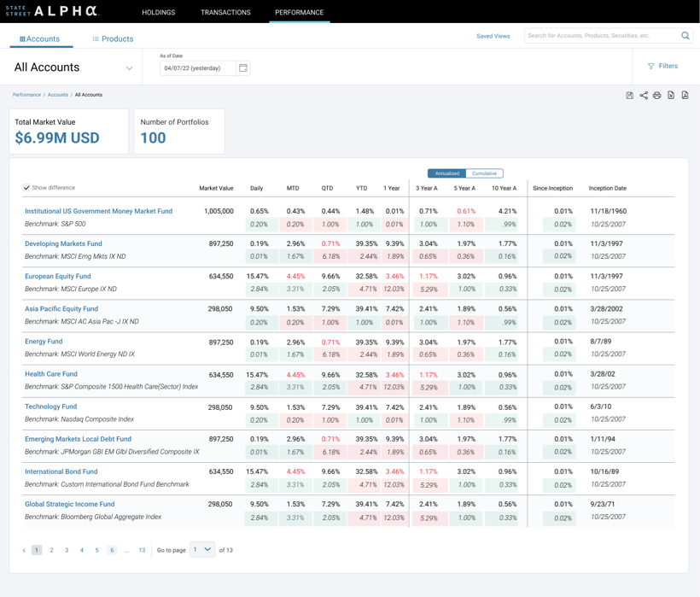Click the share icon
This screenshot has height=597, width=700.
tap(644, 96)
